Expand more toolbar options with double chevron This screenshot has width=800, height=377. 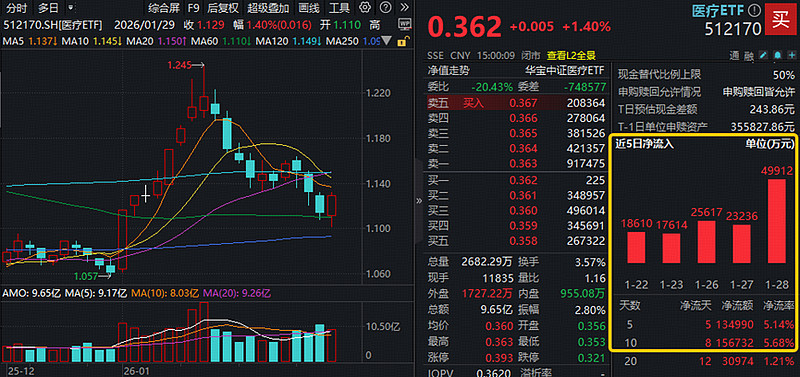(405, 8)
